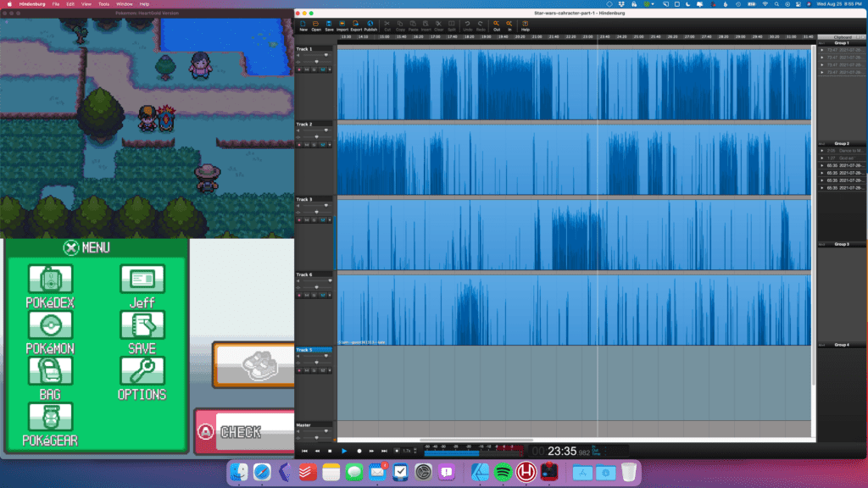Zoom out using the Out magnifier icon
Screen dimensions: 868x488
tap(497, 25)
